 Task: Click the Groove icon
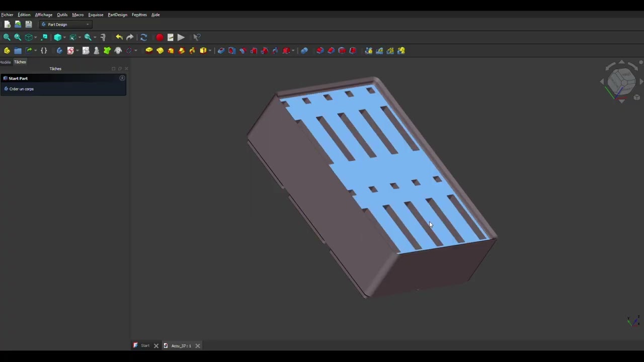pyautogui.click(x=243, y=51)
